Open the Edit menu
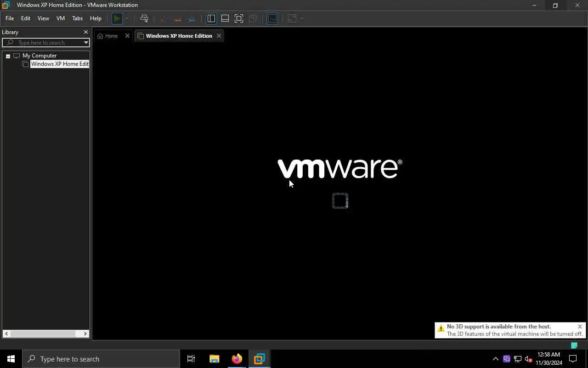This screenshot has width=588, height=368. [x=26, y=18]
